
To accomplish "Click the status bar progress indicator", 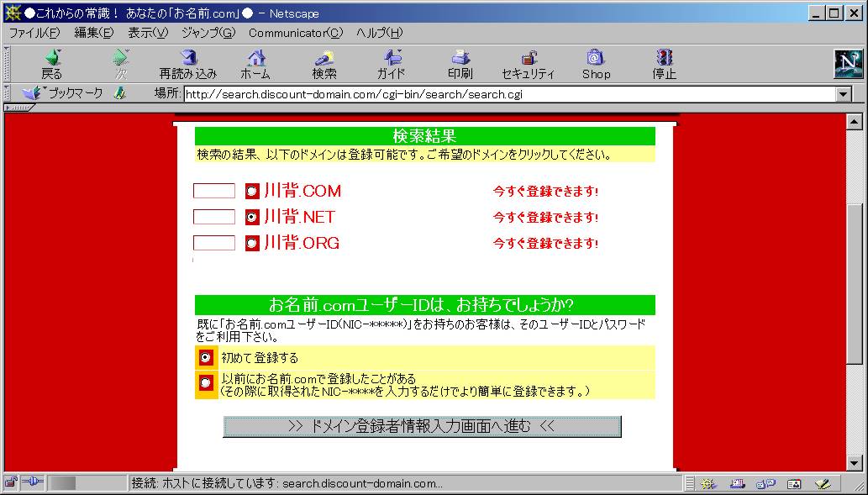I will pos(87,483).
